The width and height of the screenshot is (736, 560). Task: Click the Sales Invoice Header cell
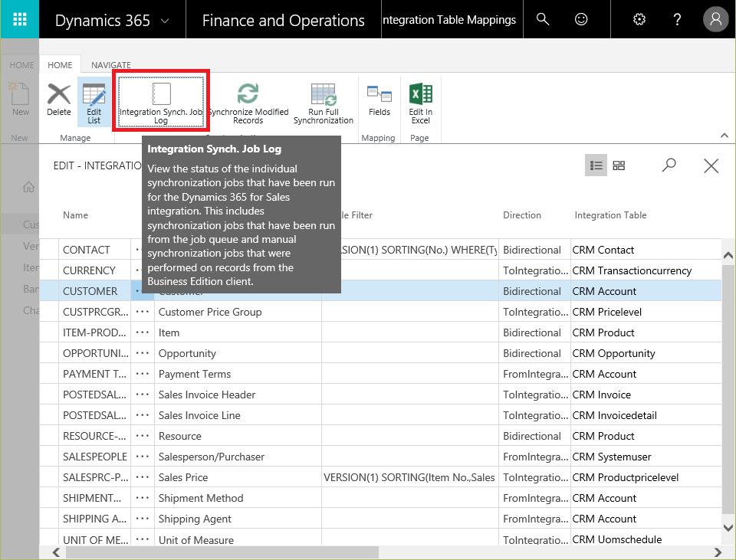pos(238,395)
